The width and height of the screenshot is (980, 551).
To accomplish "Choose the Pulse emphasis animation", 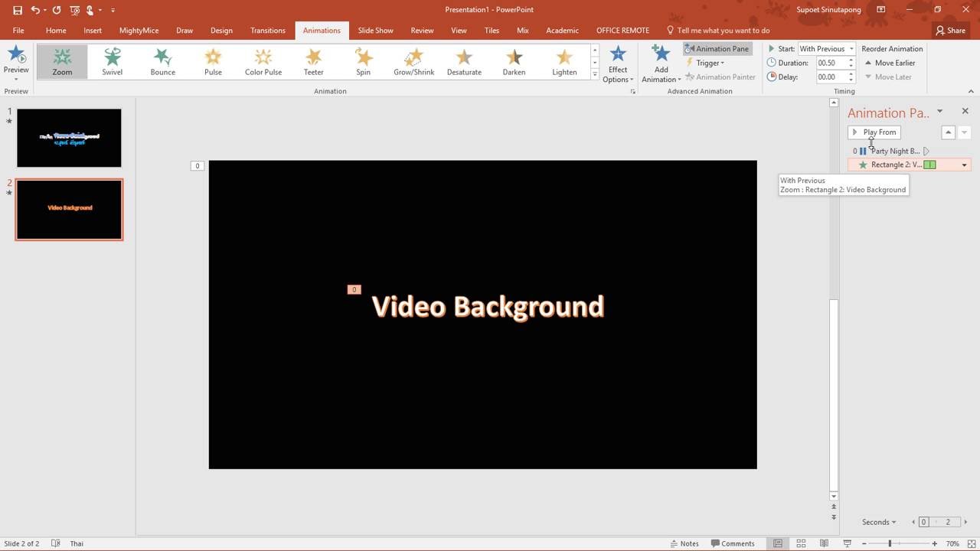I will coord(213,61).
